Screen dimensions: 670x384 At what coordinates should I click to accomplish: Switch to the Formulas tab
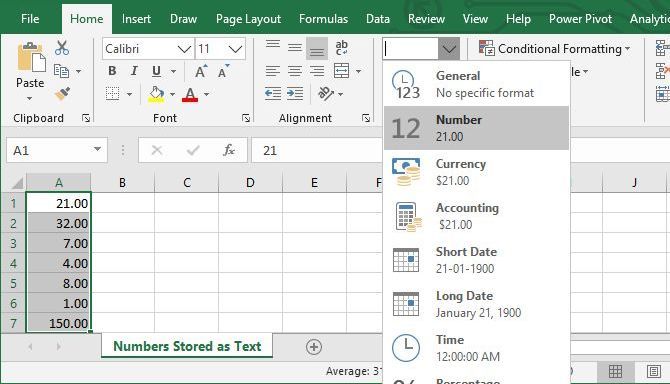pos(323,19)
